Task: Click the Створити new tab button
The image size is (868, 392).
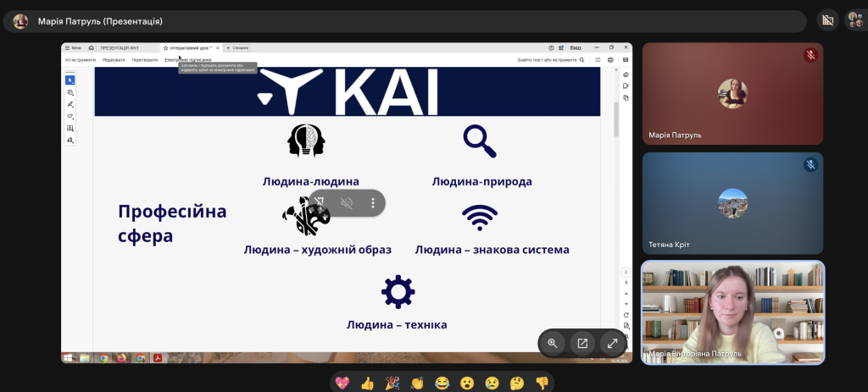Action: coord(237,48)
